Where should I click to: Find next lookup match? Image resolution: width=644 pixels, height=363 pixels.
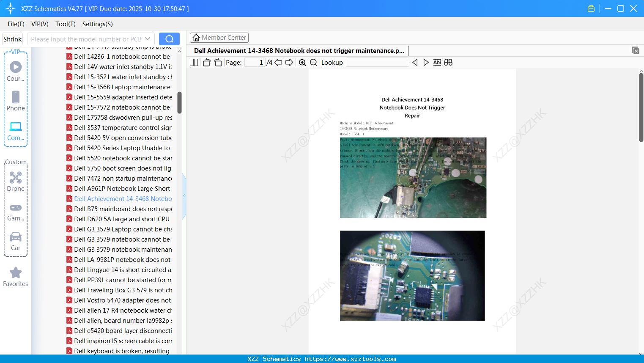pos(426,63)
